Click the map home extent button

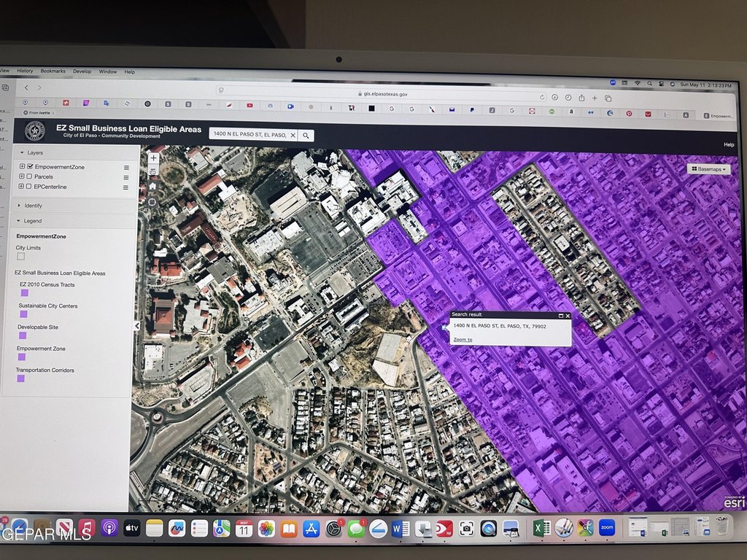click(x=153, y=187)
